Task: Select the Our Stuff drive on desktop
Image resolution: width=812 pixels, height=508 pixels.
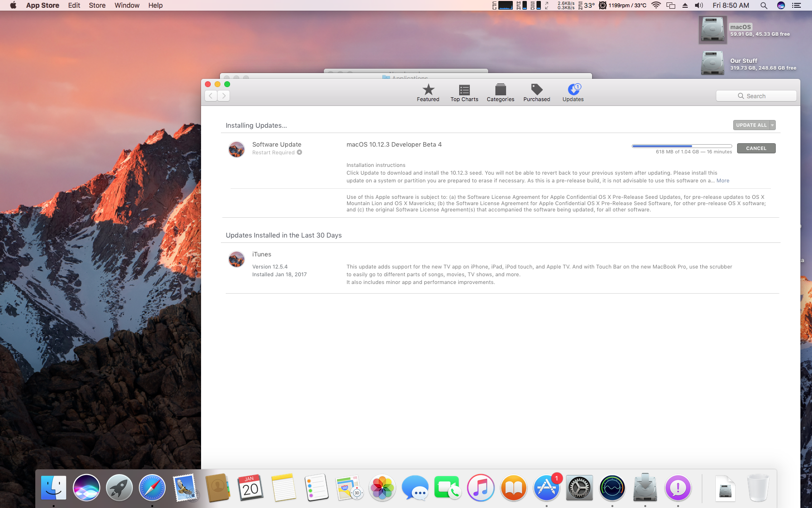Action: pyautogui.click(x=712, y=63)
